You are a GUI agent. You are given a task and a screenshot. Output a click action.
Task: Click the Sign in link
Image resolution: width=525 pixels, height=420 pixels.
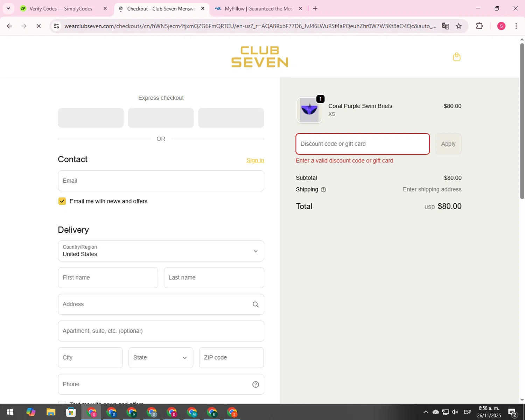(255, 160)
